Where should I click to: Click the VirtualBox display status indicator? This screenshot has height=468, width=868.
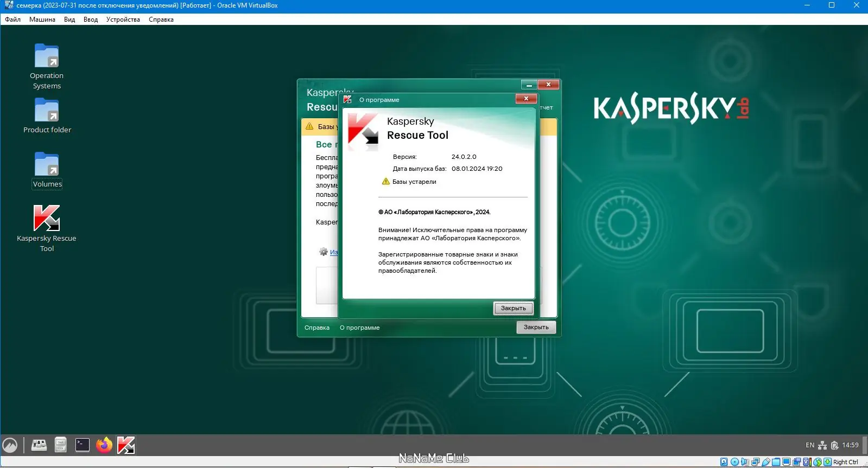[786, 462]
